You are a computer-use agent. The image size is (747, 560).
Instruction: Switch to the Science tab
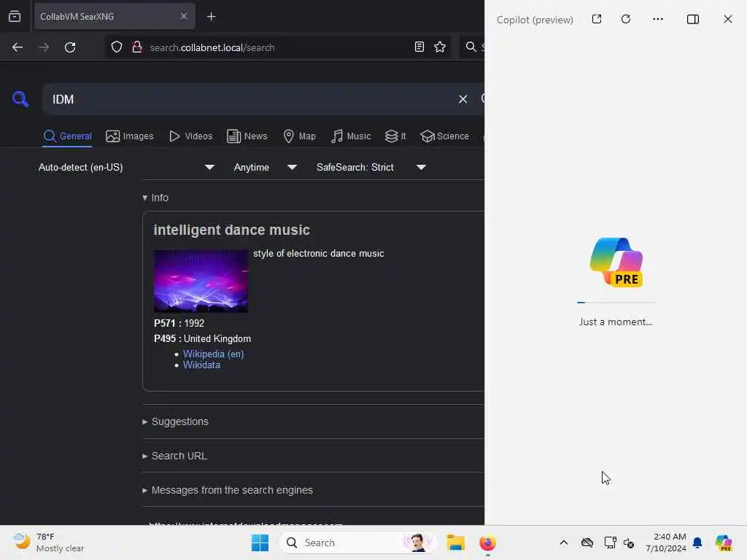[x=444, y=136]
